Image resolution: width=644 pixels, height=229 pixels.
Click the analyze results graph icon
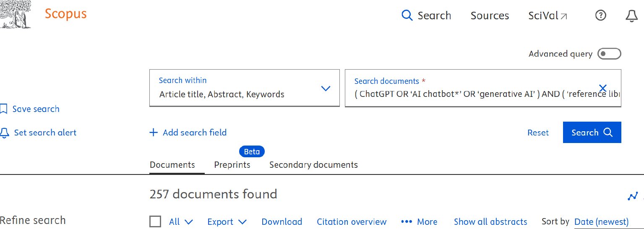pos(633,196)
